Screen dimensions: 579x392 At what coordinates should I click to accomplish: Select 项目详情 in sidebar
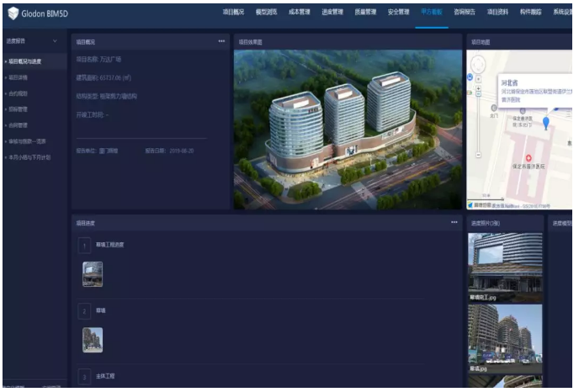click(18, 77)
